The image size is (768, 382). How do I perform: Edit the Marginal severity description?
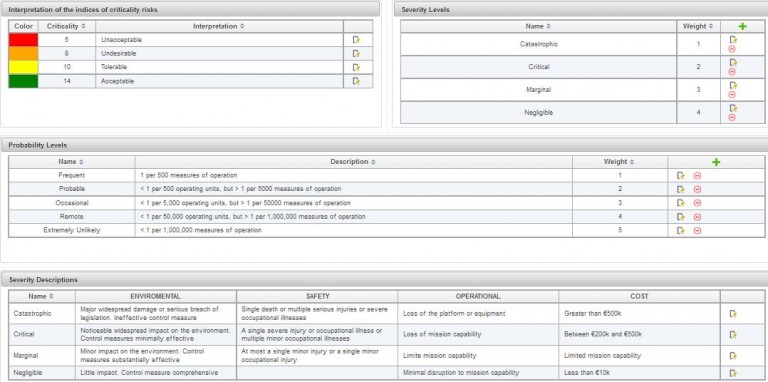733,356
